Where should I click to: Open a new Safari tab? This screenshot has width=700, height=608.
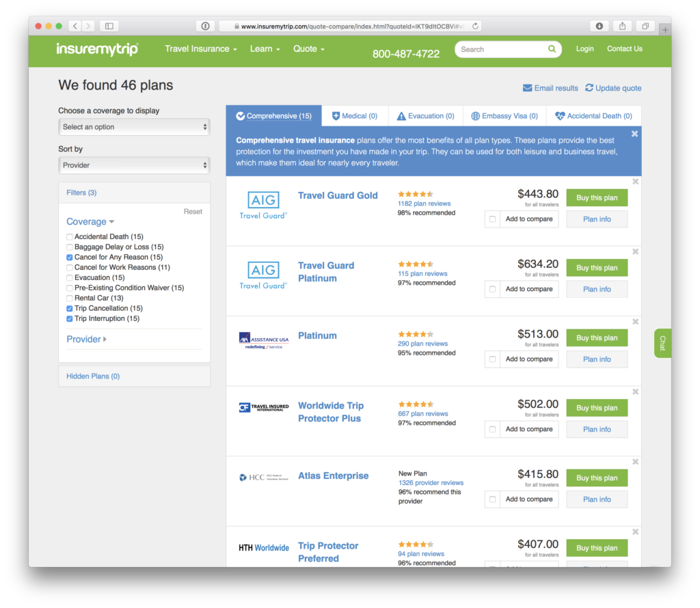point(665,30)
